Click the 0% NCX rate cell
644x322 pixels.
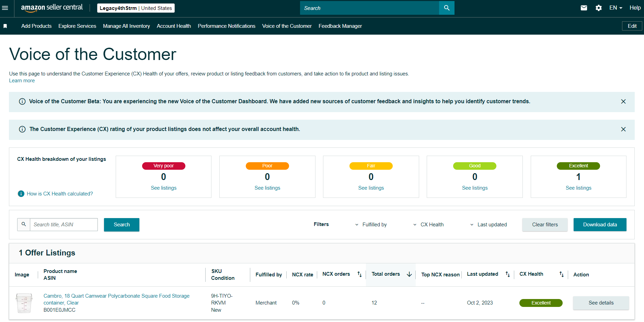(x=296, y=303)
